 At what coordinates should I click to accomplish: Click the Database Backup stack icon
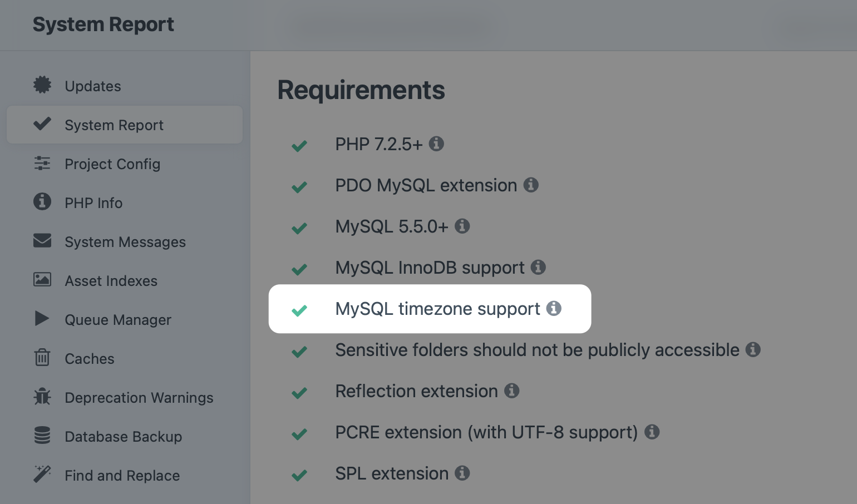point(42,435)
